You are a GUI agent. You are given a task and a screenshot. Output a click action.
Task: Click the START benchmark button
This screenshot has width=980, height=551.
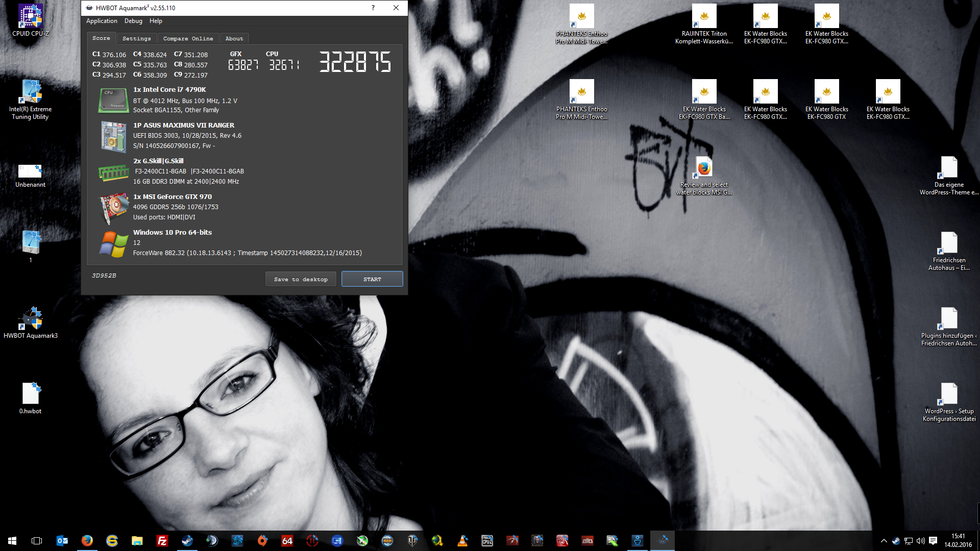click(x=372, y=279)
